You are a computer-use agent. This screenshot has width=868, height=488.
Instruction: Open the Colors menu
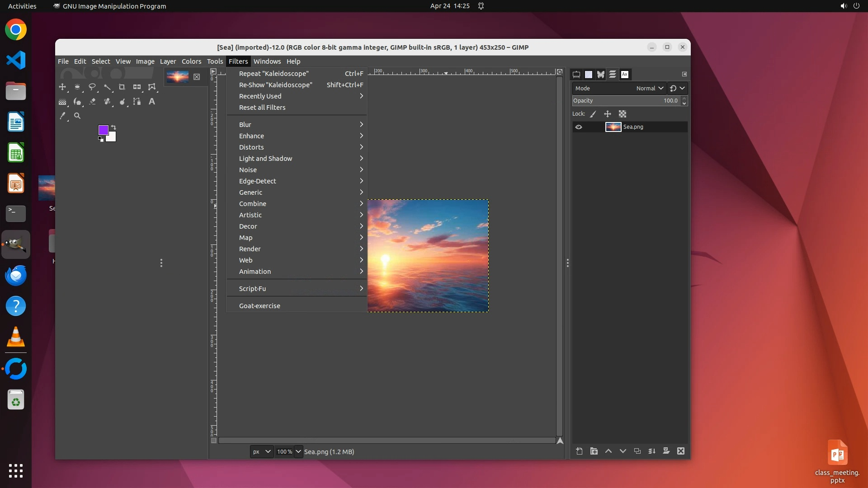(x=191, y=61)
